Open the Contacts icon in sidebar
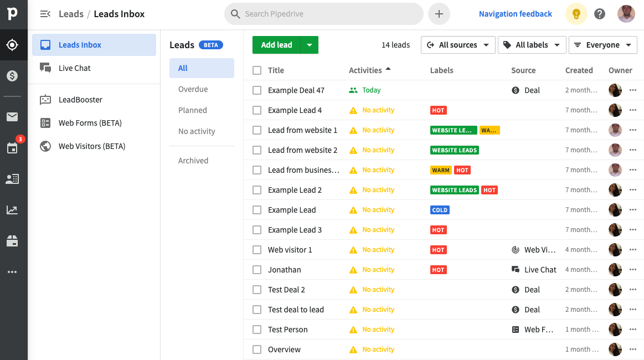This screenshot has height=360, width=644. coord(12,179)
